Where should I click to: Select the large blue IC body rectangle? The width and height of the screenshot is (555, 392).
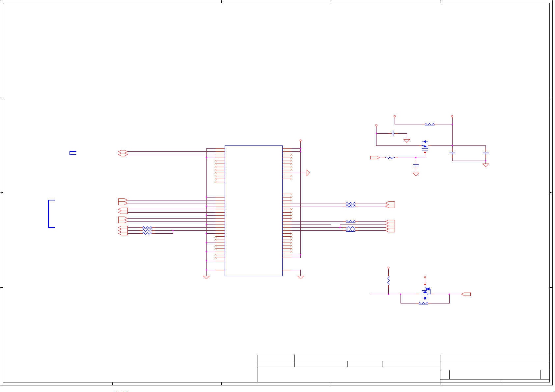253,211
